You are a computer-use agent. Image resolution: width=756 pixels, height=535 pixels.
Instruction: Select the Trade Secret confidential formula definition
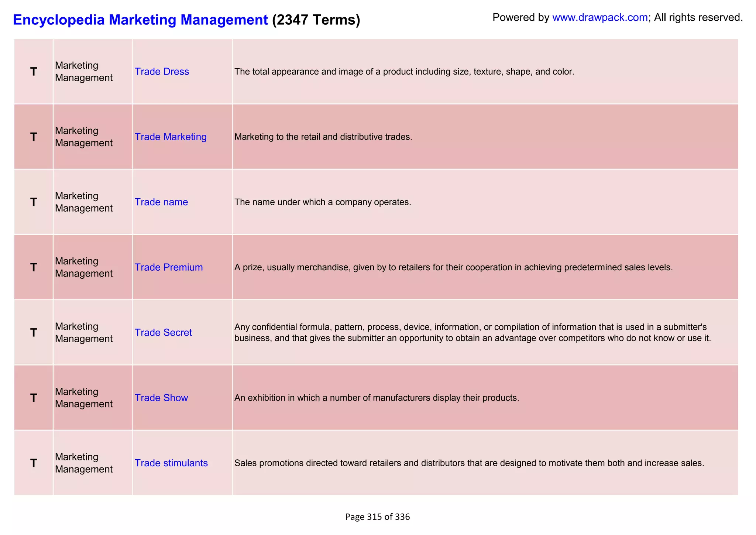[472, 333]
